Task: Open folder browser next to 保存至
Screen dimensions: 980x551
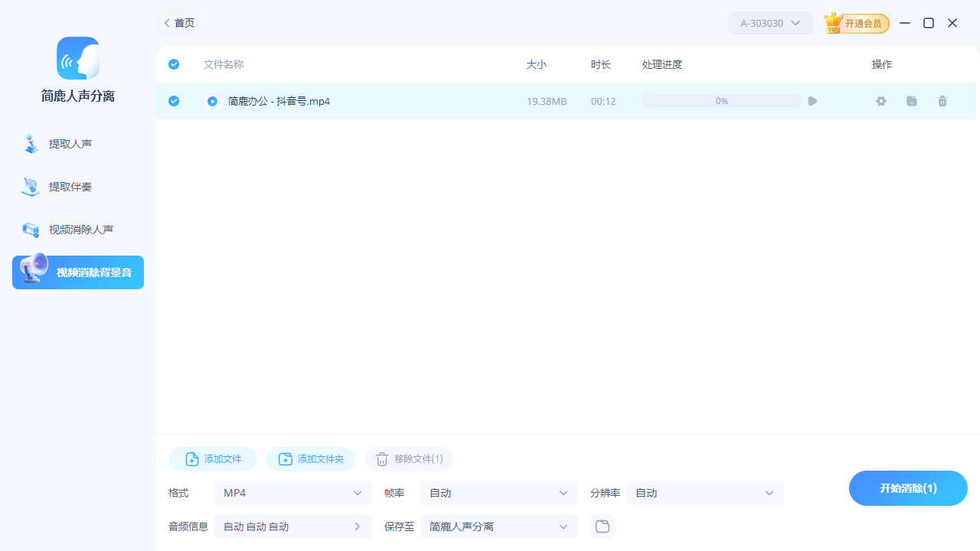Action: pyautogui.click(x=602, y=526)
